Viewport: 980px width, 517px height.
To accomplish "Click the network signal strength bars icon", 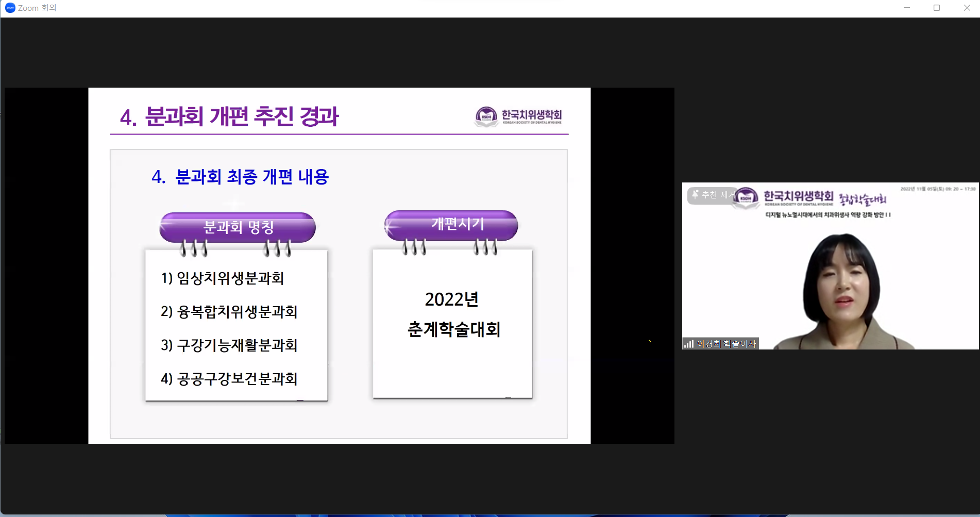I will coord(689,344).
